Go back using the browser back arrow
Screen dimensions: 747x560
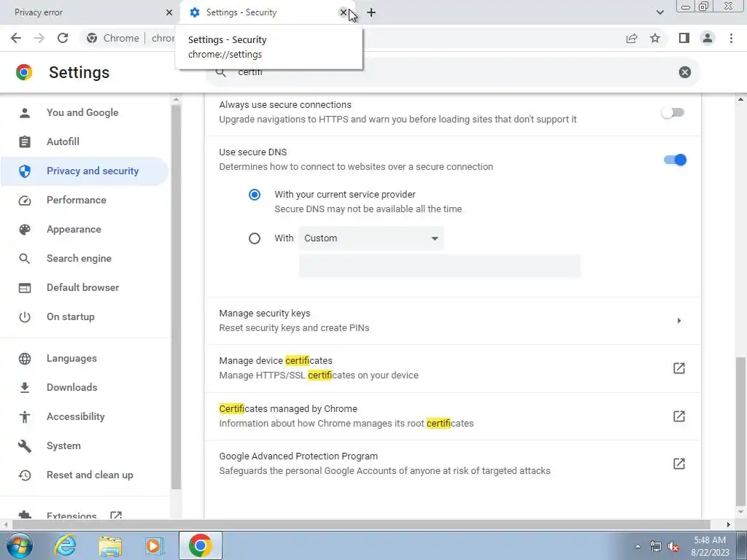[x=16, y=38]
